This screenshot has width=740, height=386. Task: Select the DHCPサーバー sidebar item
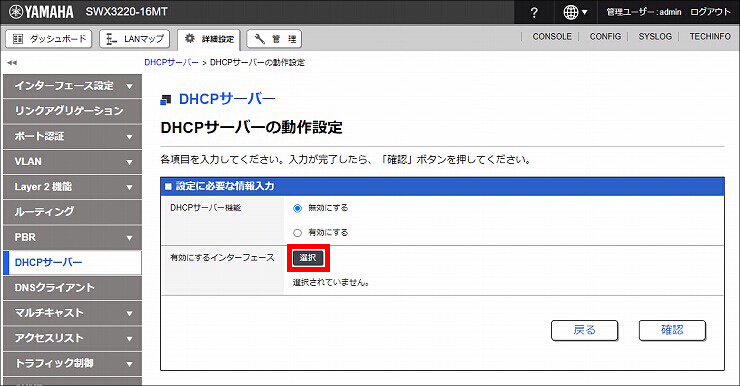click(x=72, y=262)
